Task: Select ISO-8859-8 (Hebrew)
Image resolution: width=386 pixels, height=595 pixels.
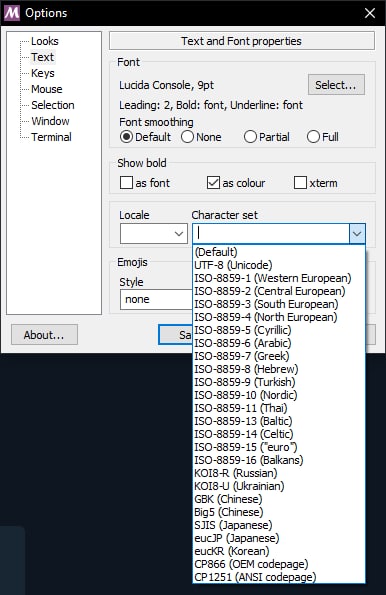Action: pos(279,369)
